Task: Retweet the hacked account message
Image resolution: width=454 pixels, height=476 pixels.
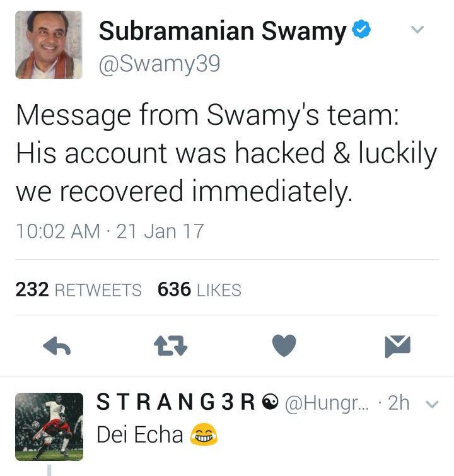Action: 171,345
